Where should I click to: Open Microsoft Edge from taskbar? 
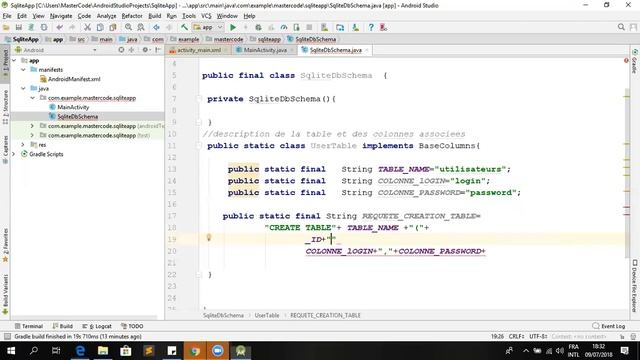(x=80, y=351)
